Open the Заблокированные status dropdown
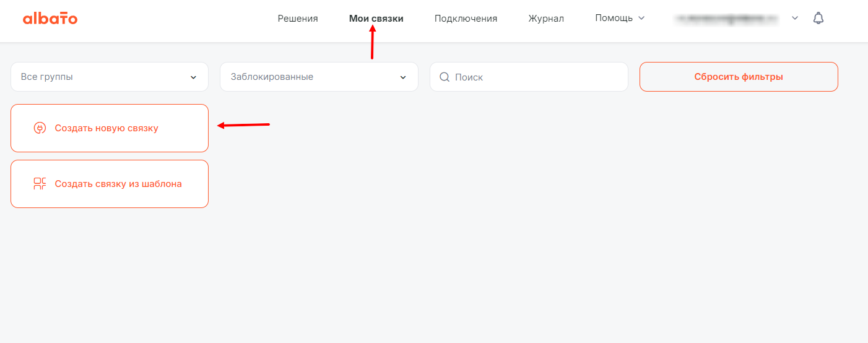This screenshot has height=343, width=868. pos(319,77)
